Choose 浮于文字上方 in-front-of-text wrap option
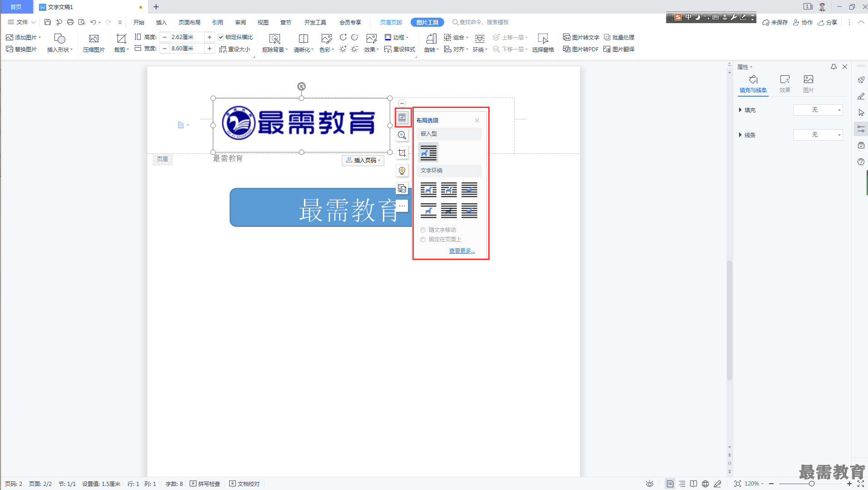This screenshot has height=490, width=868. pyautogui.click(x=469, y=211)
